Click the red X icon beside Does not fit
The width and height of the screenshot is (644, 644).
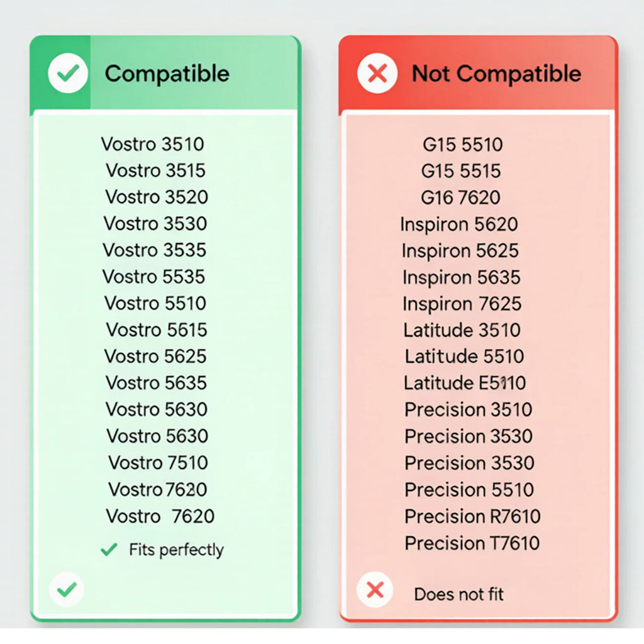point(375,590)
